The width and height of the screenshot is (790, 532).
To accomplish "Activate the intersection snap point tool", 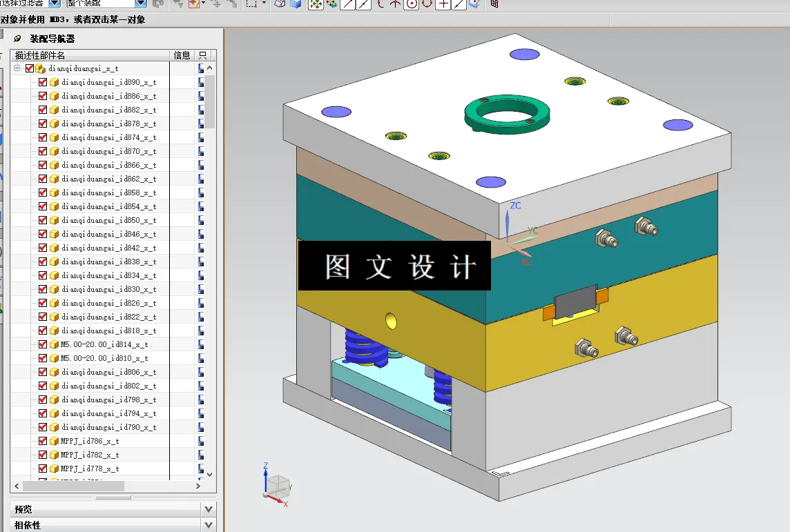I will tap(394, 6).
